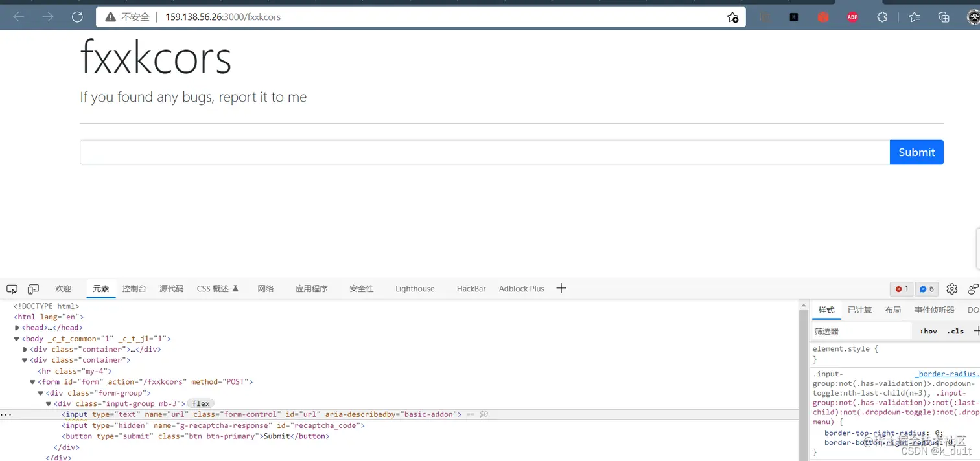Switch to the 安全性 tab

(x=362, y=289)
